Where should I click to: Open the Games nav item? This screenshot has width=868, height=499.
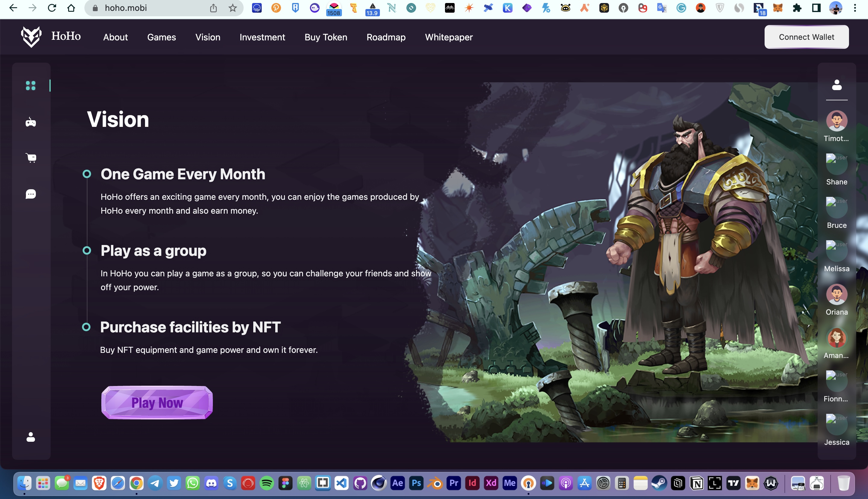(x=162, y=37)
